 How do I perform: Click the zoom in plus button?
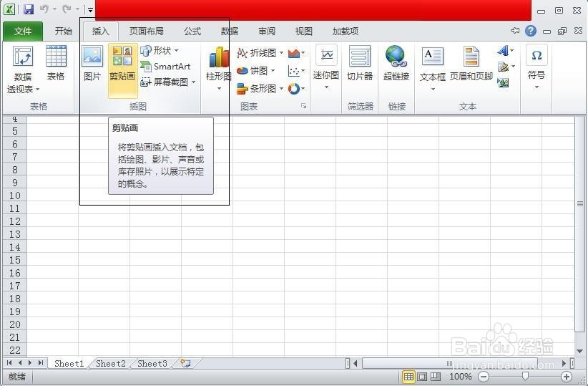[x=567, y=377]
